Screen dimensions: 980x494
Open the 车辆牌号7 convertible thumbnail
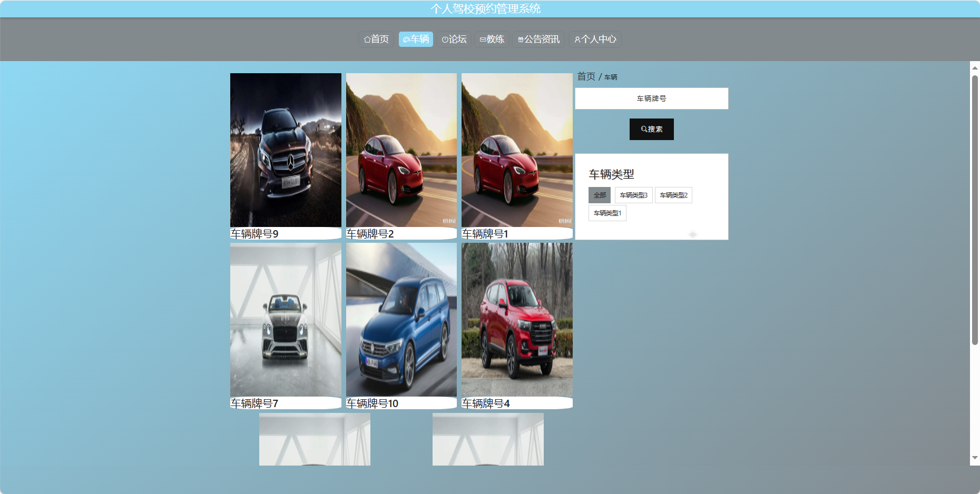(286, 320)
